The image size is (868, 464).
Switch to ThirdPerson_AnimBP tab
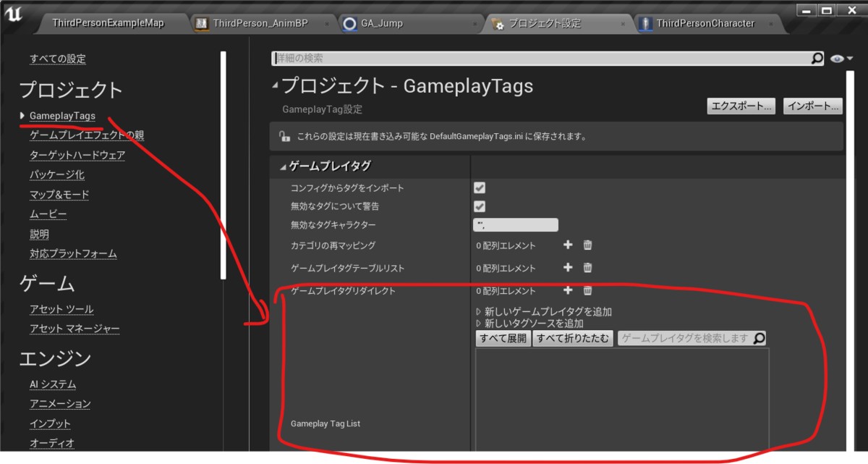[260, 23]
